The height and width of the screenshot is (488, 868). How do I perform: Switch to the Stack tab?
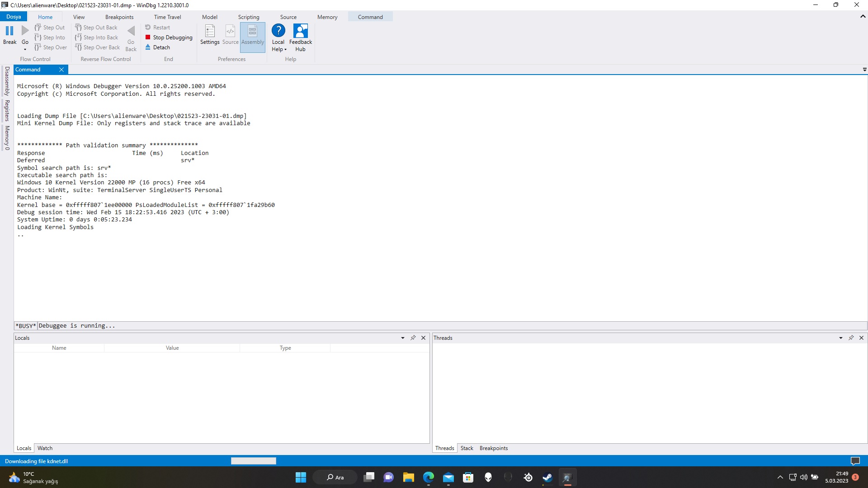pos(467,448)
